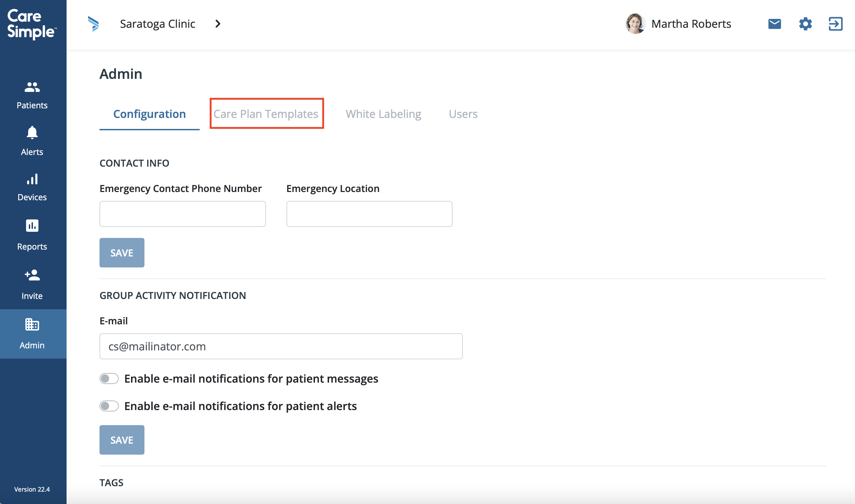Click Martha Roberts profile avatar
Screen dimensions: 855x504
(x=635, y=24)
